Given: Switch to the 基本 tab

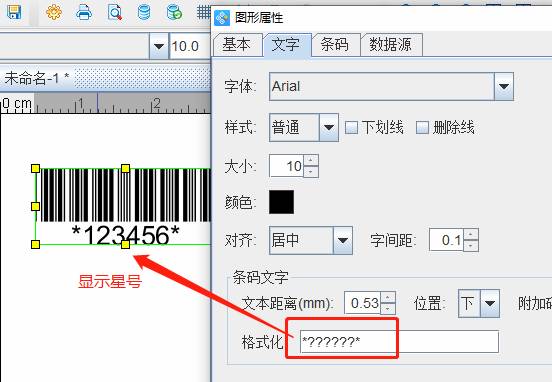Looking at the screenshot, I should pyautogui.click(x=238, y=45).
